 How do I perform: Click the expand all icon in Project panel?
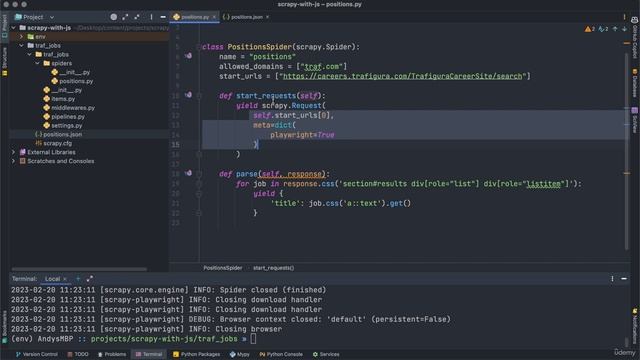[x=125, y=17]
